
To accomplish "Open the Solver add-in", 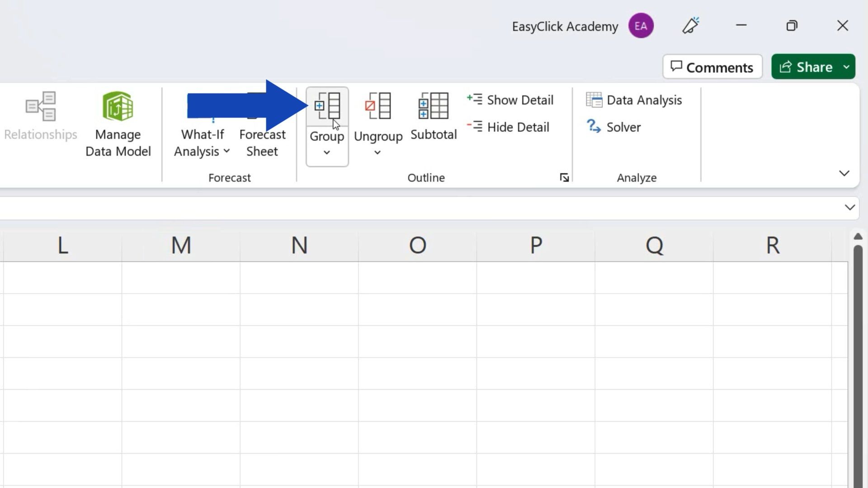I will (614, 127).
